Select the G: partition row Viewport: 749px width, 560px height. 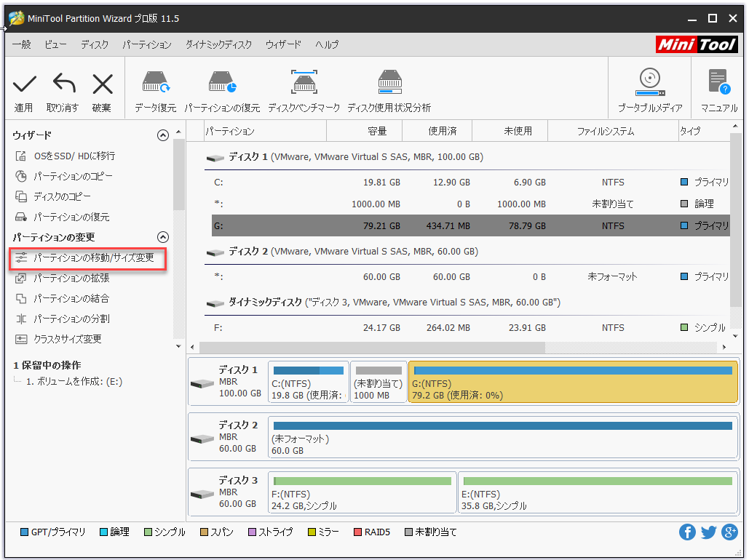coord(470,225)
